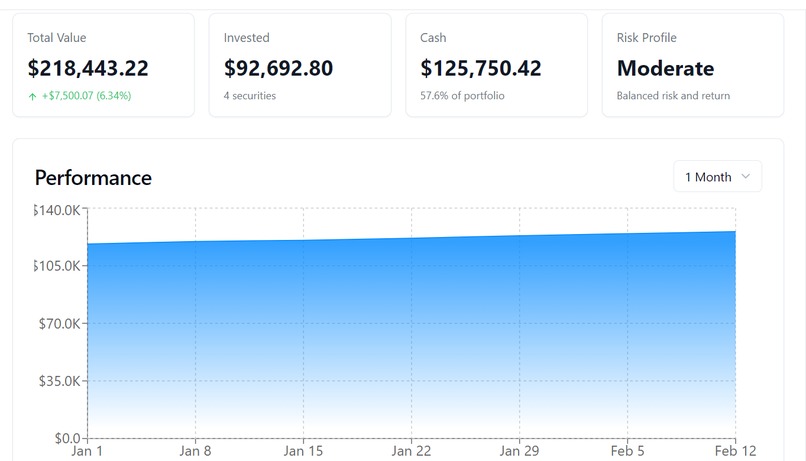Viewport: 806px width, 461px height.
Task: Click the Feb 12 chart endpoint label
Action: [735, 451]
